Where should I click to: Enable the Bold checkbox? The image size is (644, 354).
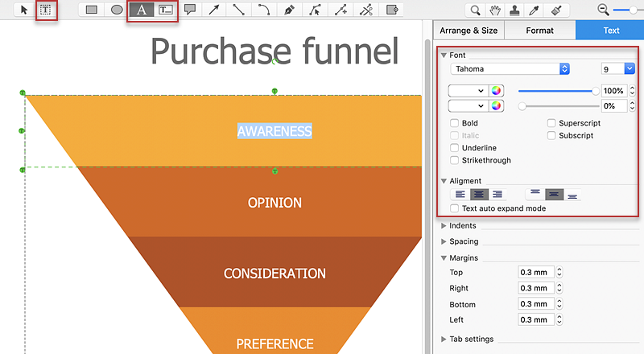pos(456,123)
